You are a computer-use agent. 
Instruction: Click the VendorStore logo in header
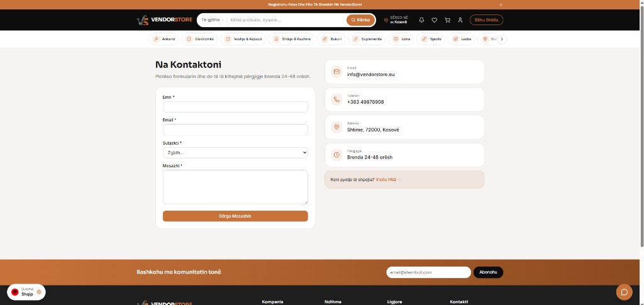click(x=164, y=19)
